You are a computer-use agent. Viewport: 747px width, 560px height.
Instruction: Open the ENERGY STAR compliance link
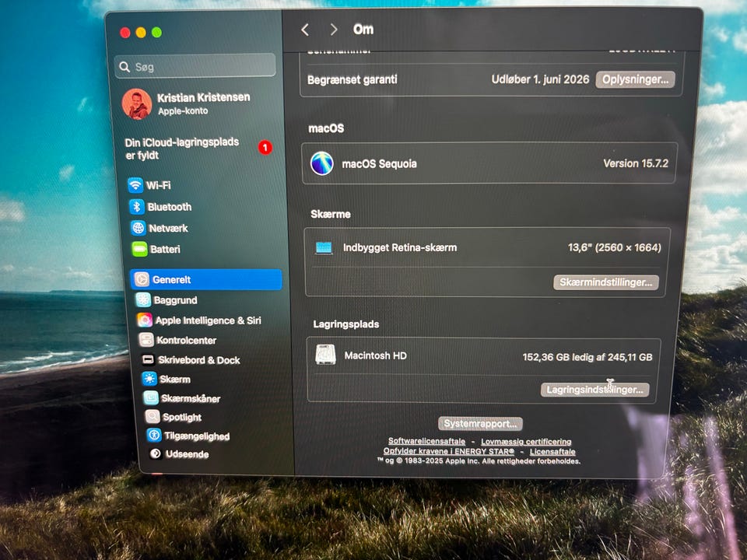449,451
